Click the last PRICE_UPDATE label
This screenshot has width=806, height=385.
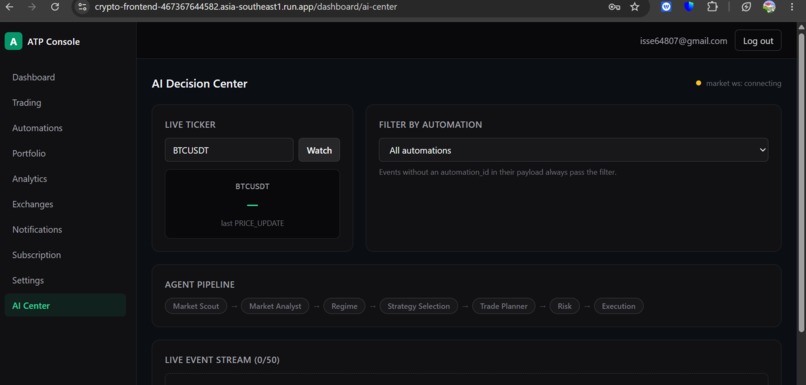pyautogui.click(x=252, y=224)
